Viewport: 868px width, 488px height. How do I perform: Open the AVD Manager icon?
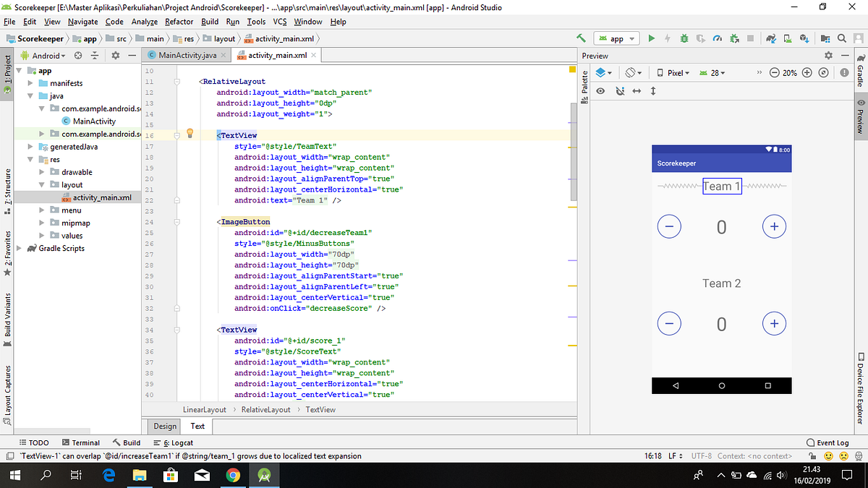pyautogui.click(x=788, y=38)
